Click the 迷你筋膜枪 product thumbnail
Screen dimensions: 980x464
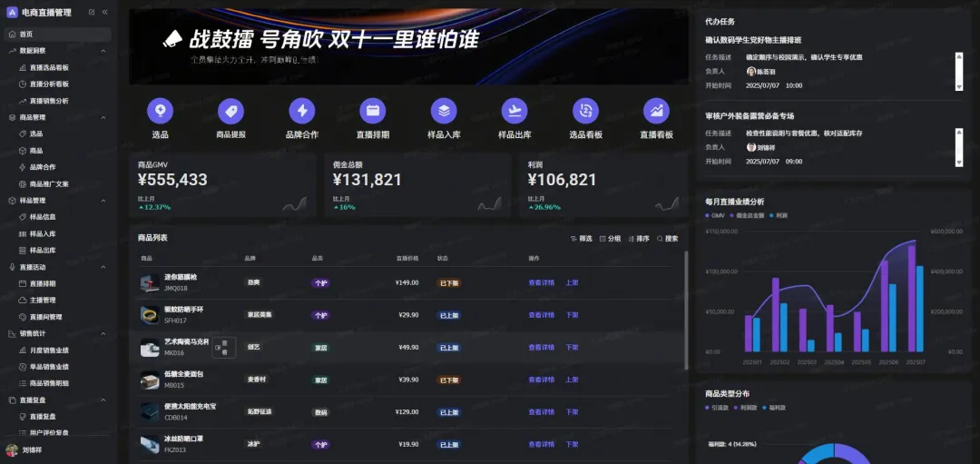(149, 282)
